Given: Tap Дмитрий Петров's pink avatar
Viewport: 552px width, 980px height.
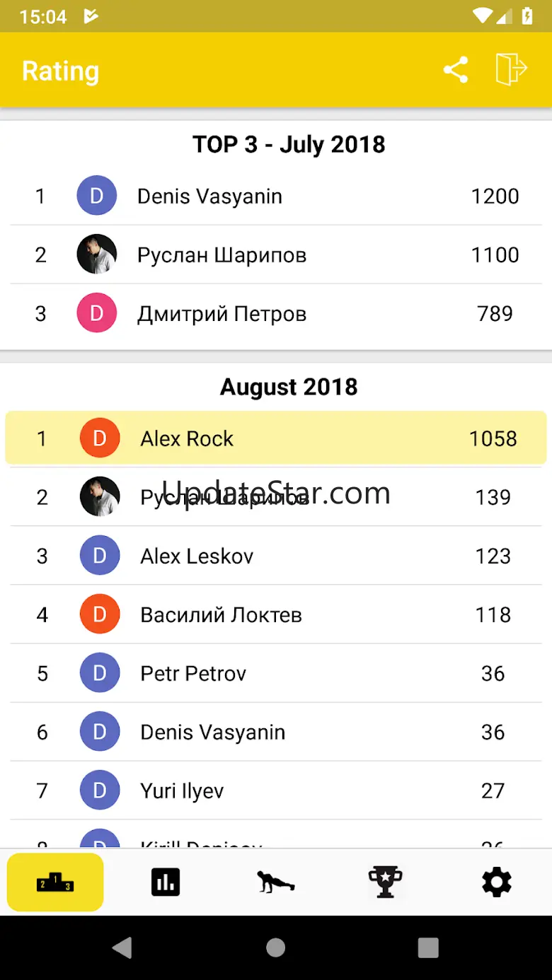Looking at the screenshot, I should tap(97, 313).
